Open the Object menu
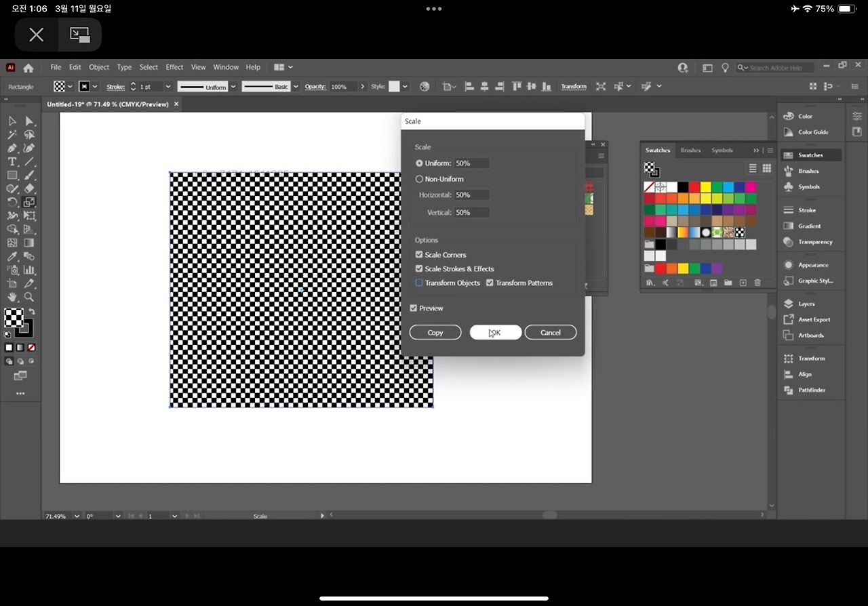Screen dimensions: 868x606 99,67
